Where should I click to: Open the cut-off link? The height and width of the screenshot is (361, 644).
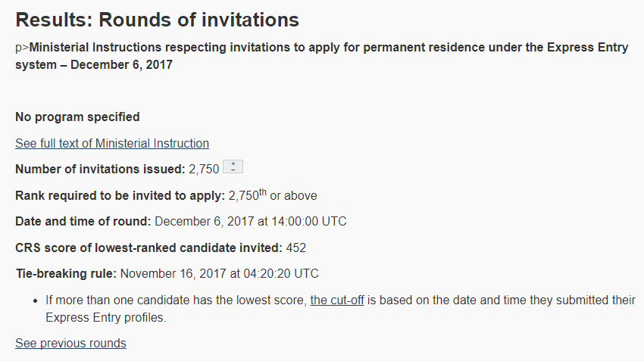[337, 300]
